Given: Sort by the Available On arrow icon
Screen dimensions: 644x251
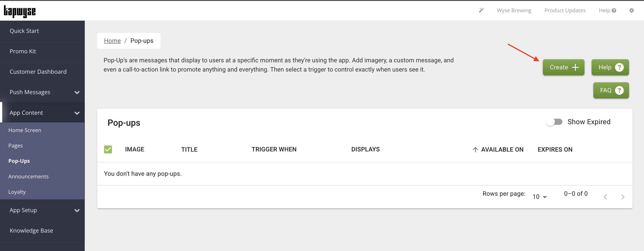Looking at the screenshot, I should 475,149.
